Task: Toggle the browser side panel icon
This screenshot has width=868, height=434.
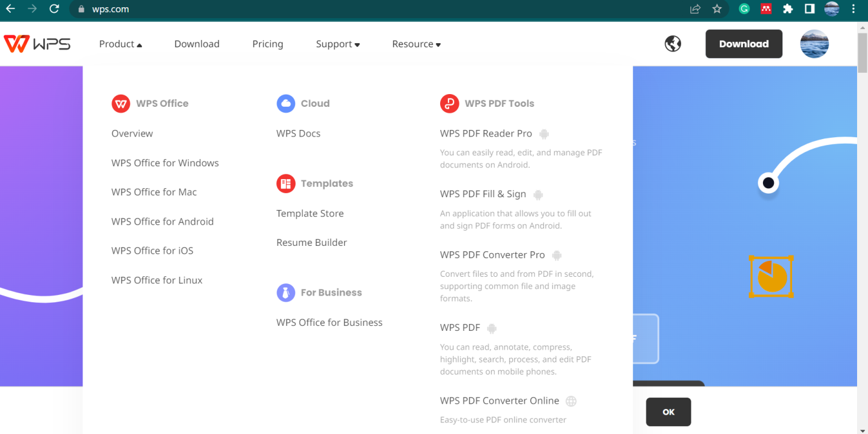Action: point(810,9)
